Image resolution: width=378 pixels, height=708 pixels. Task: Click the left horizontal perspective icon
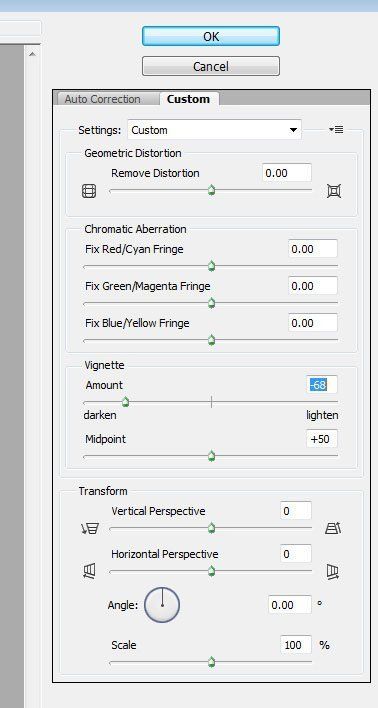89,572
